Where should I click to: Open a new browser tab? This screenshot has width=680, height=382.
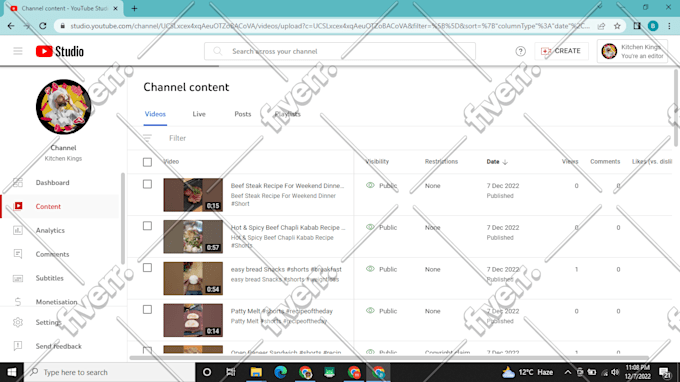click(x=134, y=8)
